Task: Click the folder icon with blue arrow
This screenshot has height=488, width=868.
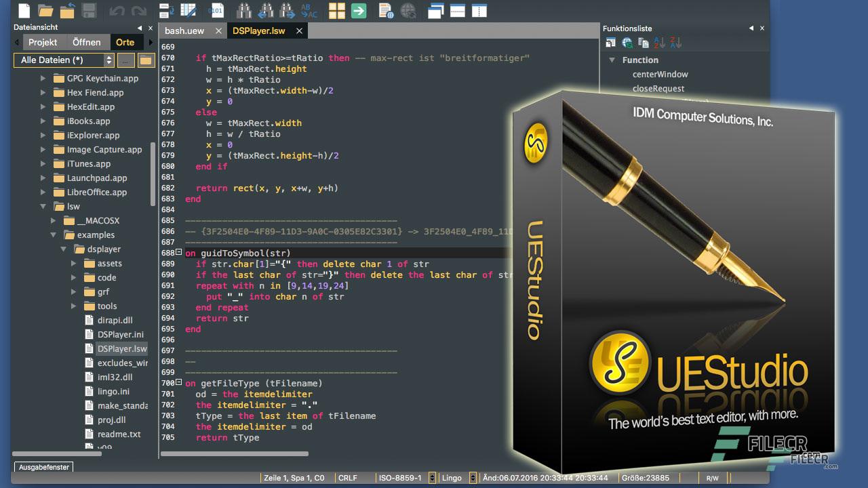Action: [67, 10]
